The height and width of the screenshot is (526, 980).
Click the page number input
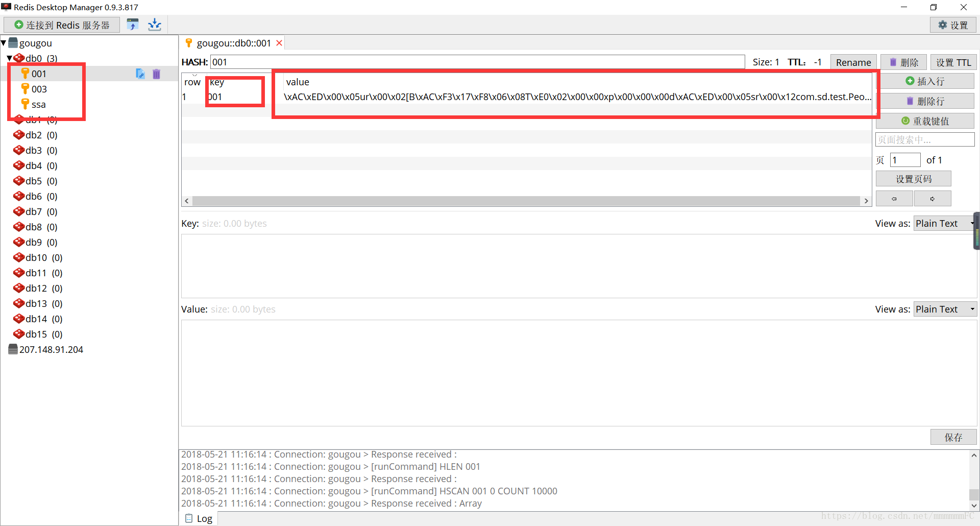click(905, 160)
